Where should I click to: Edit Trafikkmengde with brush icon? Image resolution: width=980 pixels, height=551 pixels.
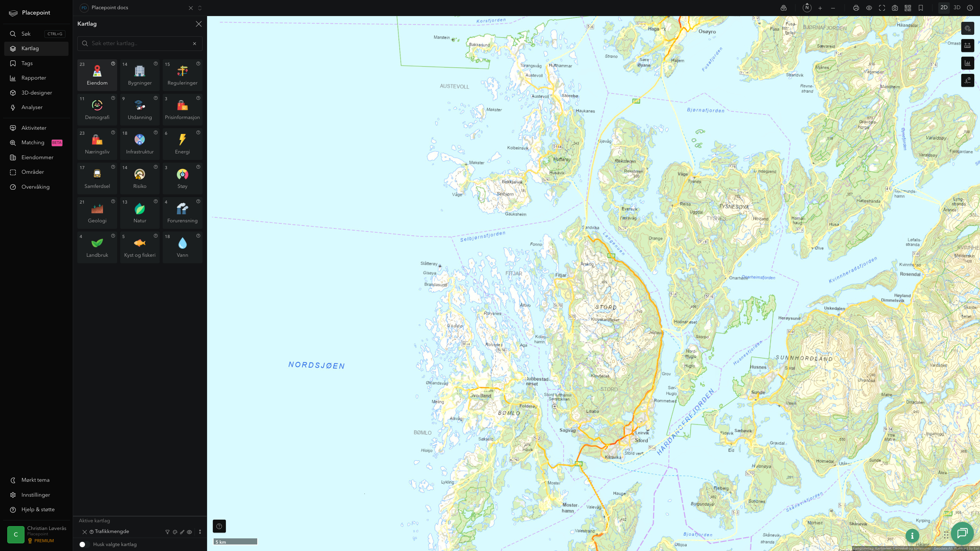182,532
